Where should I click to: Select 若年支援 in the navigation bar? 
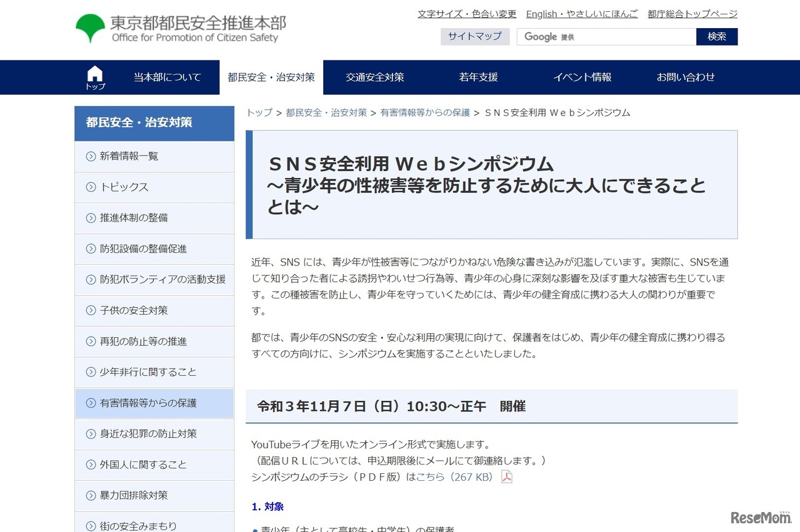[x=478, y=77]
